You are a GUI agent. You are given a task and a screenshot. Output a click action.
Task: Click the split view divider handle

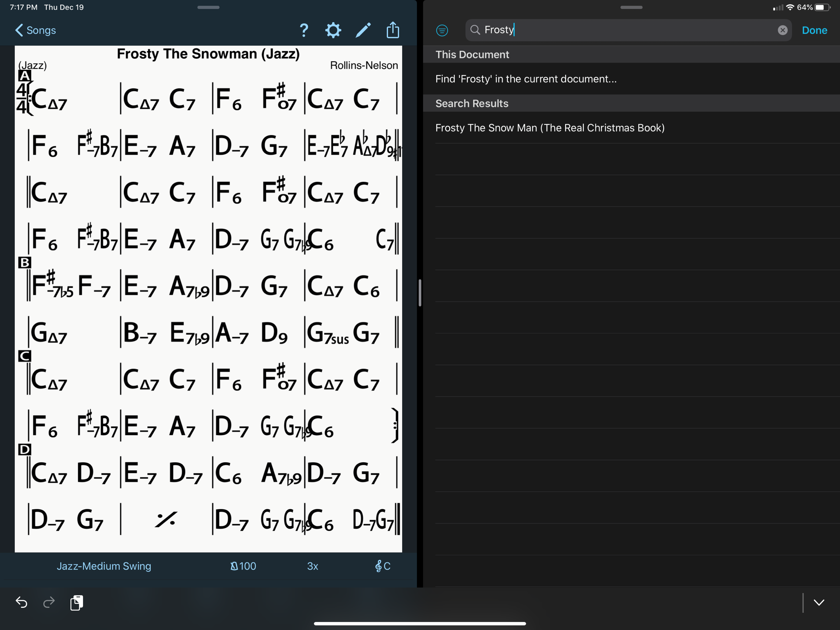point(420,292)
